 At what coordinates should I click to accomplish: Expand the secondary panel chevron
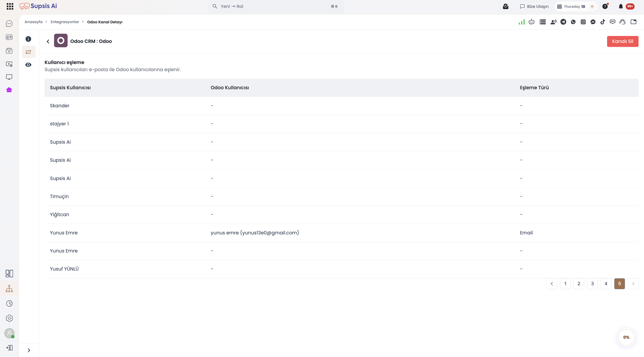[x=29, y=350]
